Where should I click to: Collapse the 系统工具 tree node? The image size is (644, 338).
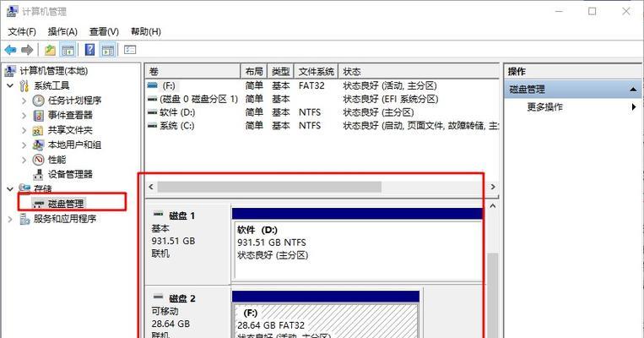[10, 85]
